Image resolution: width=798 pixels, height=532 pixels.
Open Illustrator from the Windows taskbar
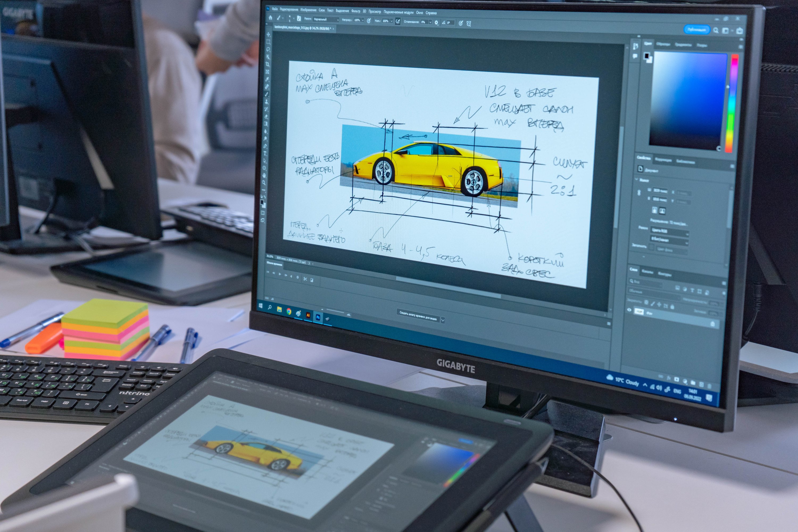click(x=308, y=315)
